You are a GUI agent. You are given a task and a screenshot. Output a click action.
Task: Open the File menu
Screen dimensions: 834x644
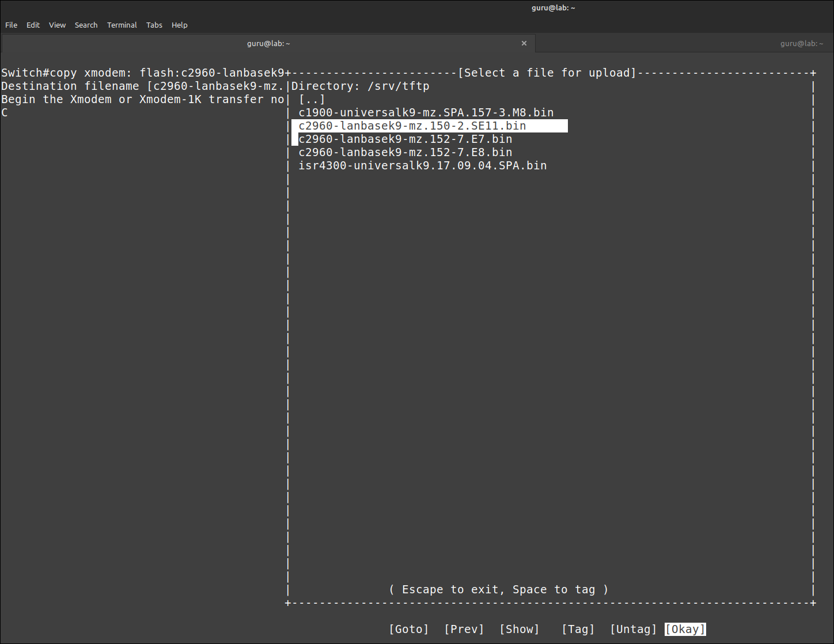(12, 25)
